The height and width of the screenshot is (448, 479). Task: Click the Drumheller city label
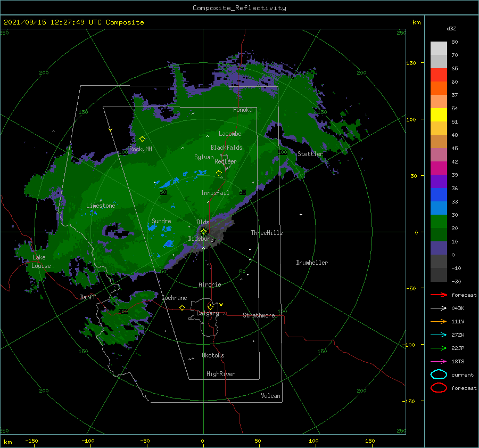pos(312,263)
